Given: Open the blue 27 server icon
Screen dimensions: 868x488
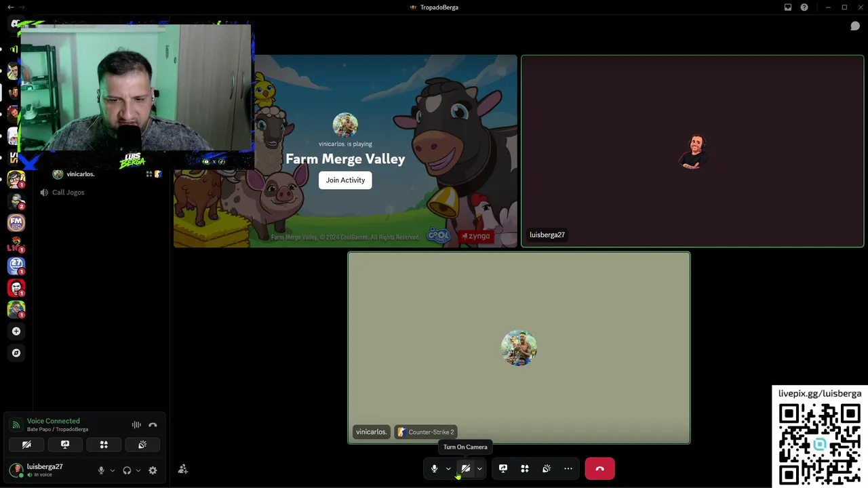Looking at the screenshot, I should (16, 266).
